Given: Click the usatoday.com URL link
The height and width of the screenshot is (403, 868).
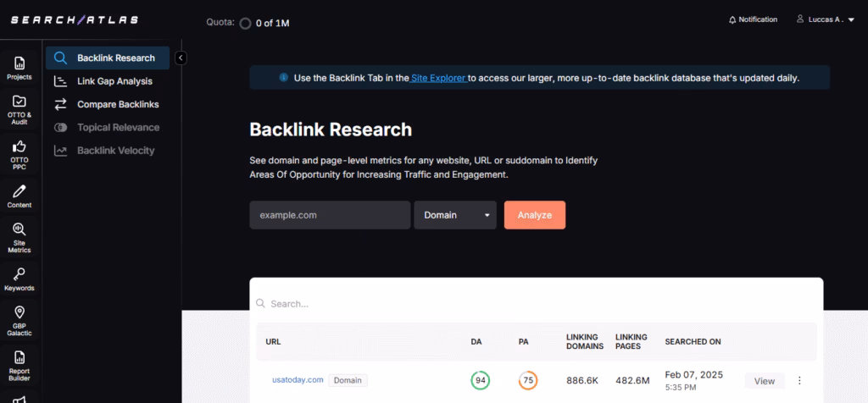Looking at the screenshot, I should point(298,380).
